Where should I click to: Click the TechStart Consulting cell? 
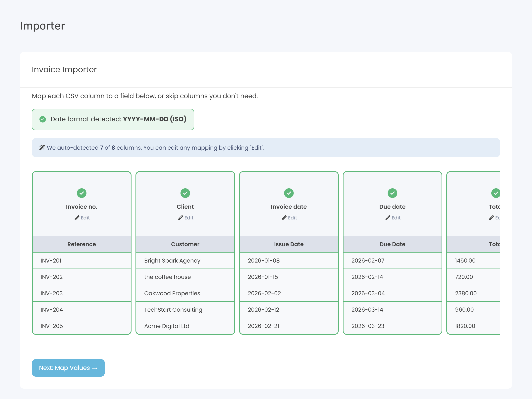click(185, 310)
